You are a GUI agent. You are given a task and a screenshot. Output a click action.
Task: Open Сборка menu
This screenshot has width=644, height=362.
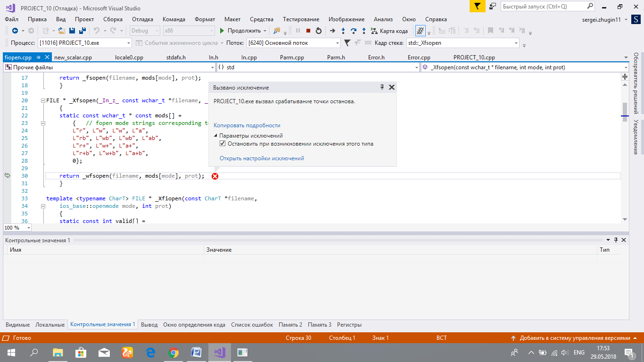pyautogui.click(x=113, y=19)
